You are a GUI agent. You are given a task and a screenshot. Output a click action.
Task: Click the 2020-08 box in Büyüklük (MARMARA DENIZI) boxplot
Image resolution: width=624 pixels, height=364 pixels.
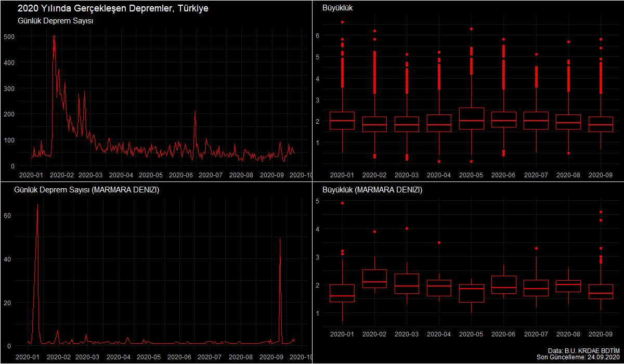(x=568, y=287)
